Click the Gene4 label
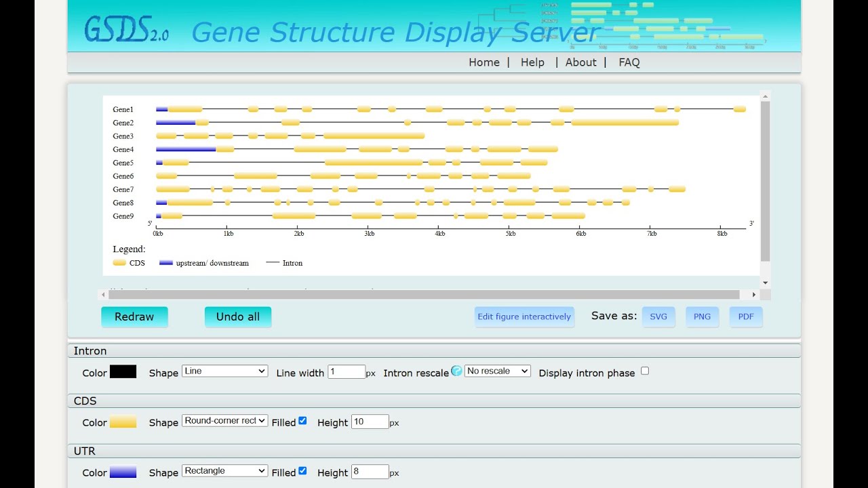 pos(123,150)
